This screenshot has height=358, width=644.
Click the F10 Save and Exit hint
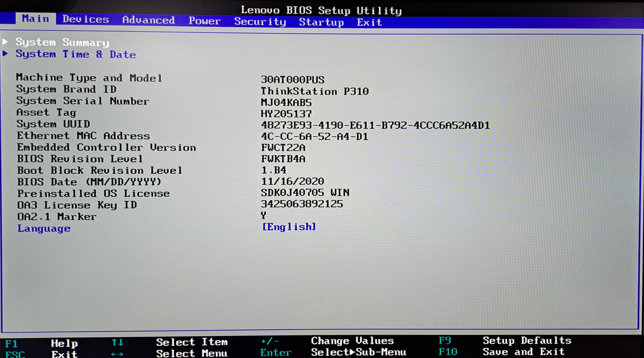point(502,352)
